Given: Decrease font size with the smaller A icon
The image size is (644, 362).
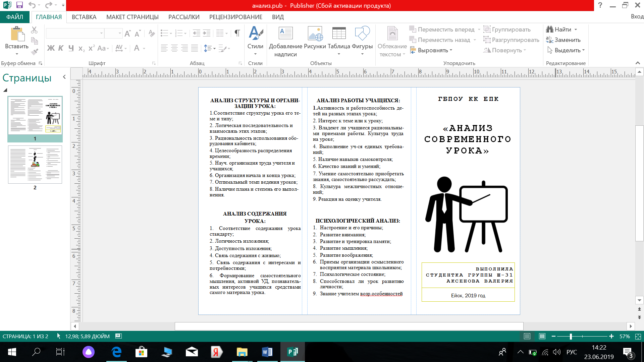Looking at the screenshot, I should click(x=138, y=33).
